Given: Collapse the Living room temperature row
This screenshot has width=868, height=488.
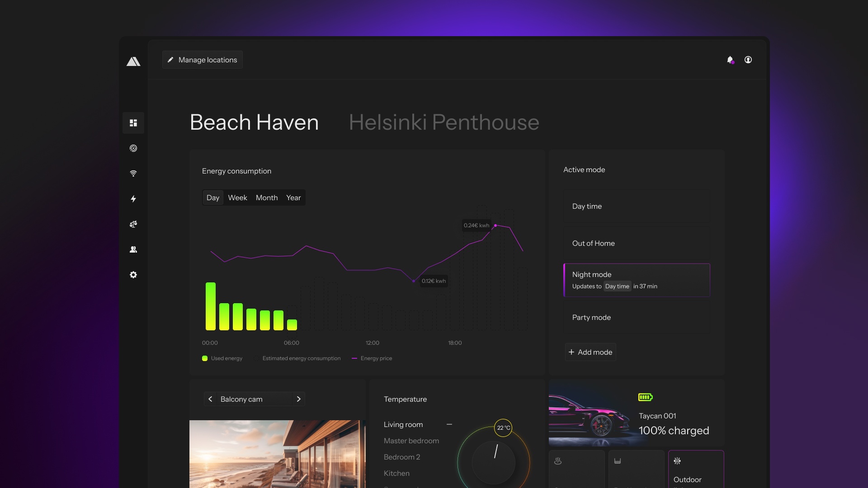Looking at the screenshot, I should coord(450,424).
